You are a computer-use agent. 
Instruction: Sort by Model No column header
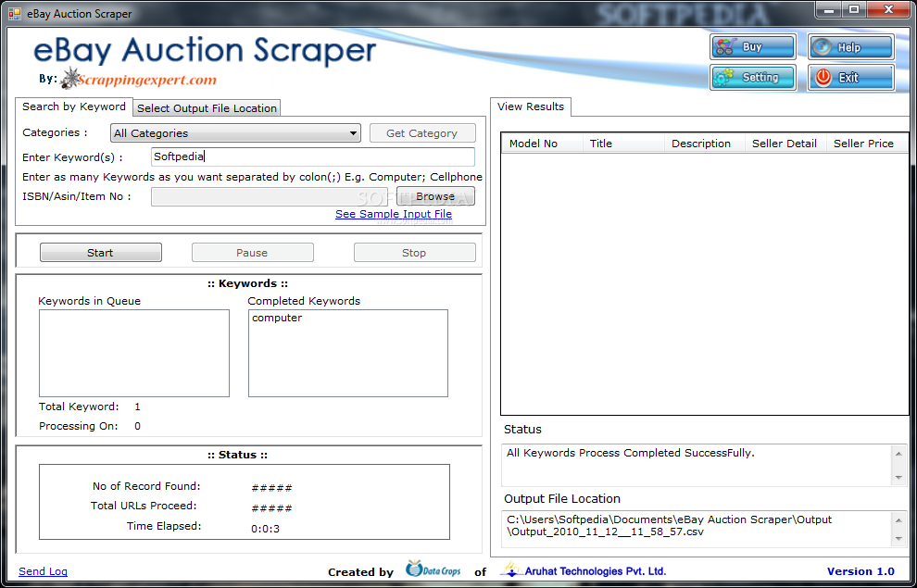542,144
